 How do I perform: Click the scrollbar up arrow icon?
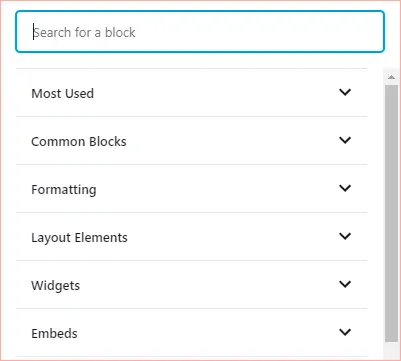point(391,77)
